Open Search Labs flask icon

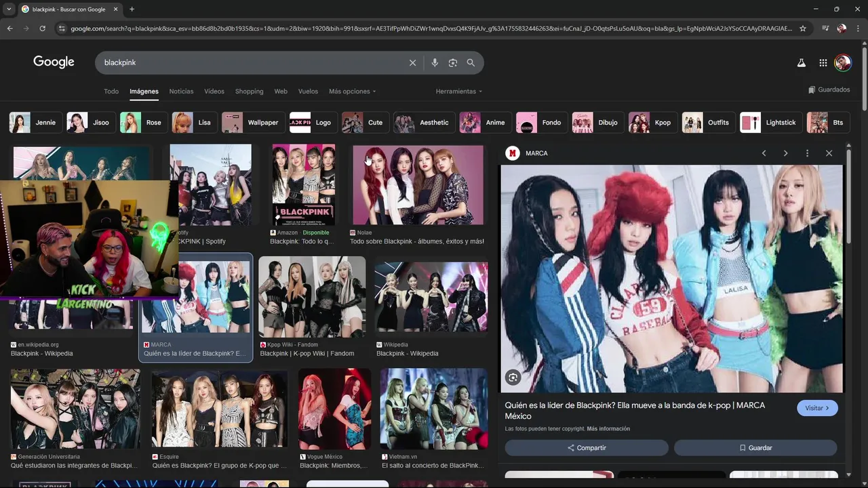tap(801, 62)
